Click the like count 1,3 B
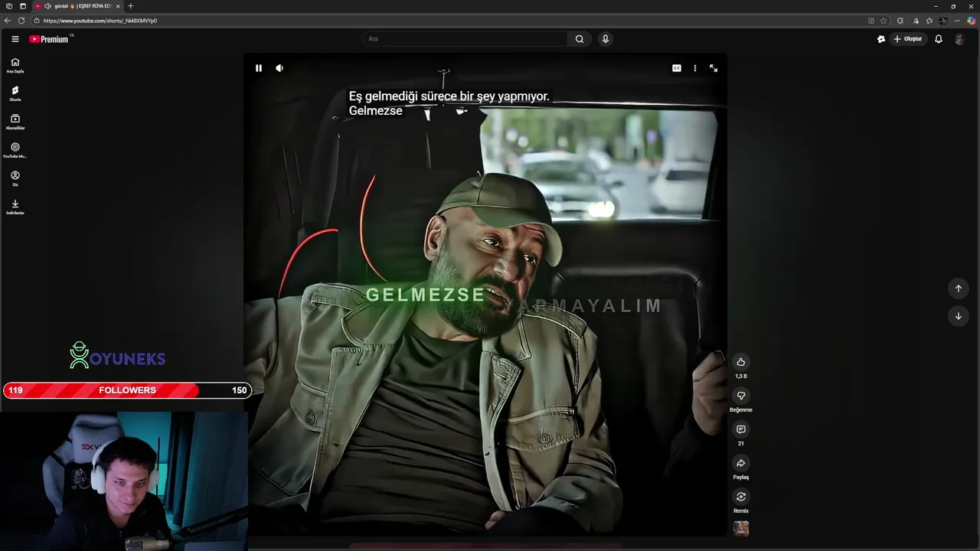The image size is (980, 551). click(x=741, y=377)
